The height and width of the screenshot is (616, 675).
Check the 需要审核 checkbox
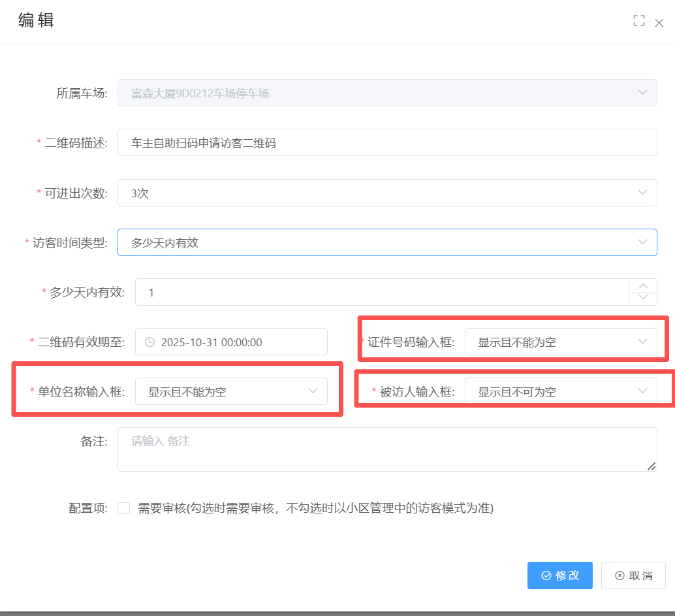[x=124, y=508]
